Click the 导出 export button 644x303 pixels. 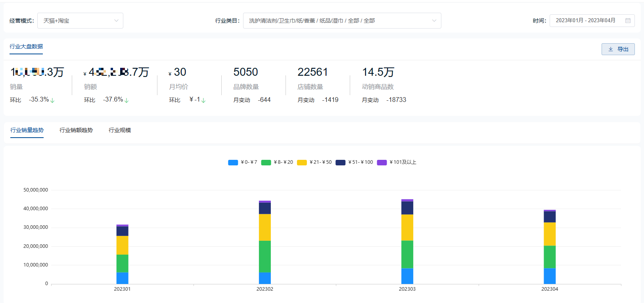tap(618, 49)
